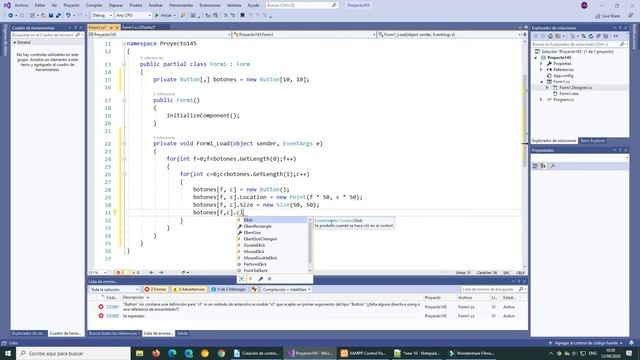Open the Any CPU platform dropdown
This screenshot has height=360, width=640.
[133, 16]
